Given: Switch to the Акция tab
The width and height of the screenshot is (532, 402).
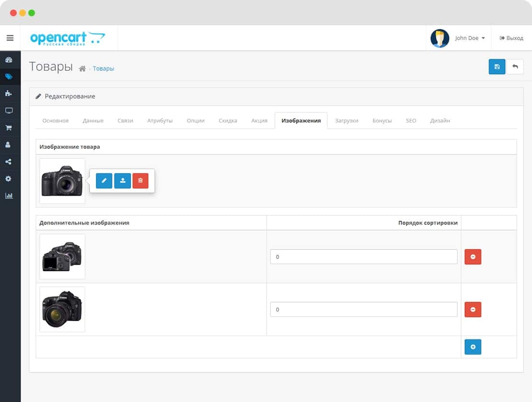Looking at the screenshot, I should [x=259, y=120].
